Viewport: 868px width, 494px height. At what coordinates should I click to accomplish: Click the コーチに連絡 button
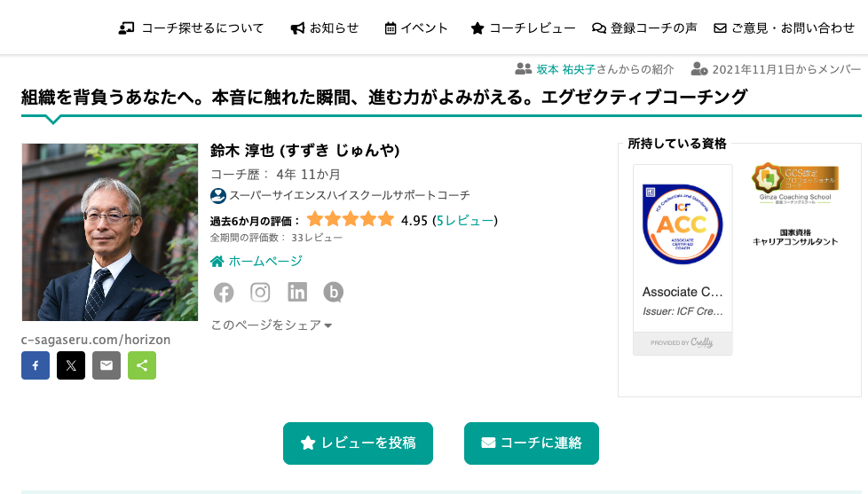pos(532,443)
